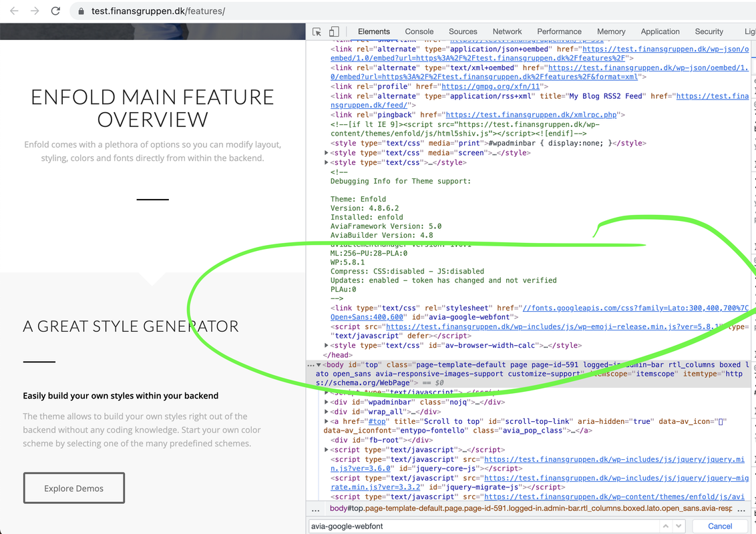The height and width of the screenshot is (534, 756).
Task: Jump to previous search result
Action: (x=665, y=526)
